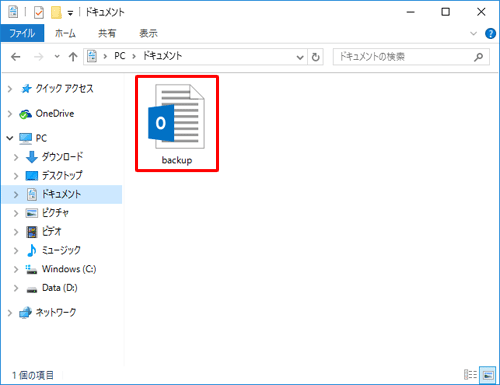This screenshot has height=385, width=500.
Task: Expand the クイック アクセス node
Action: 10,89
